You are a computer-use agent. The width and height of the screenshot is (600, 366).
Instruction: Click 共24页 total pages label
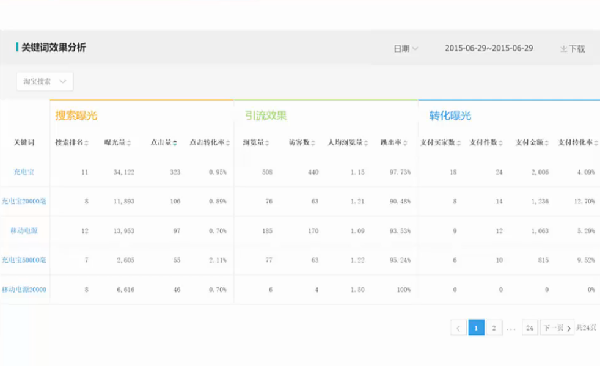[x=586, y=328]
